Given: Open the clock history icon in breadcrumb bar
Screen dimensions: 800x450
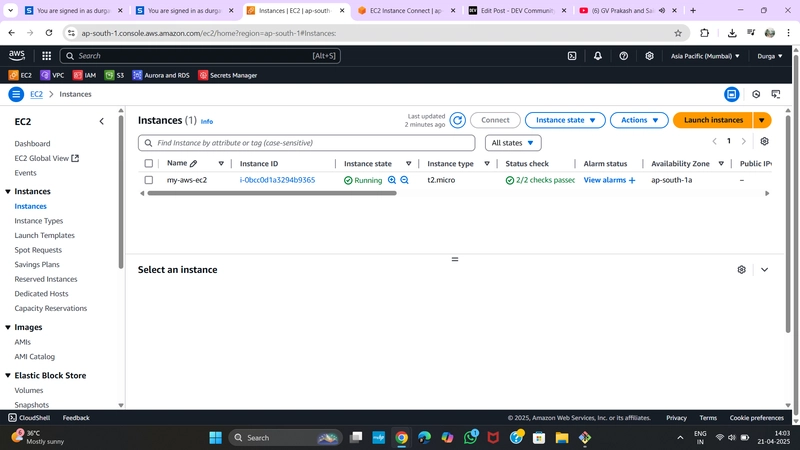Looking at the screenshot, I should (x=756, y=94).
